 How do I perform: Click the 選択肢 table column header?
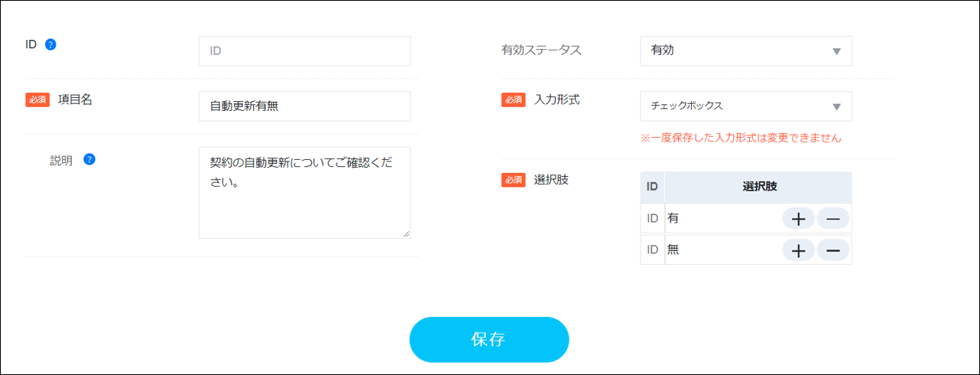pos(759,187)
